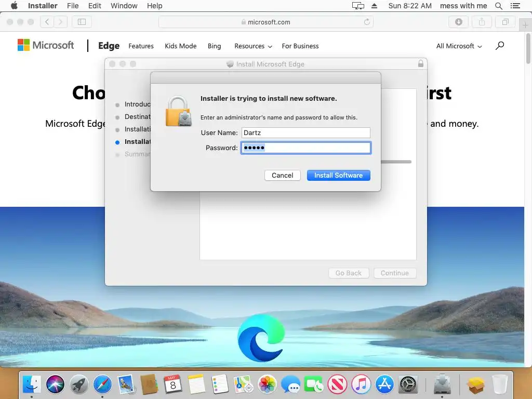Launch Siri from the Dock

click(x=55, y=384)
